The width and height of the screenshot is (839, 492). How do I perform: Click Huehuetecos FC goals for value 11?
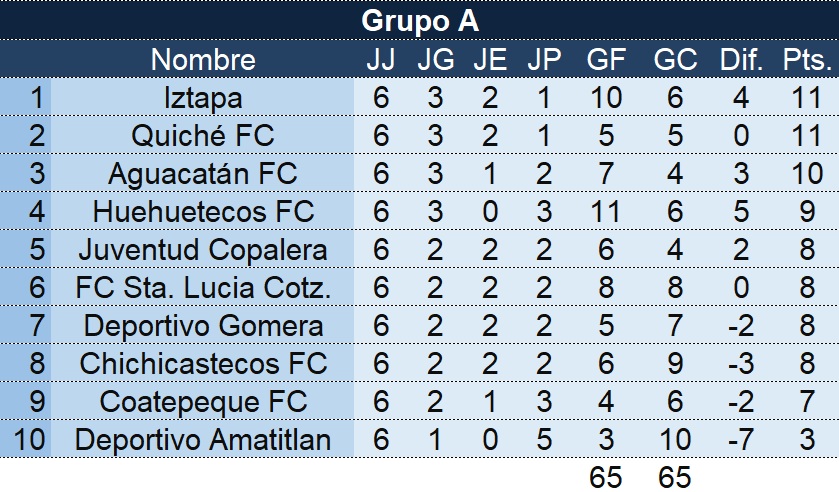[606, 211]
